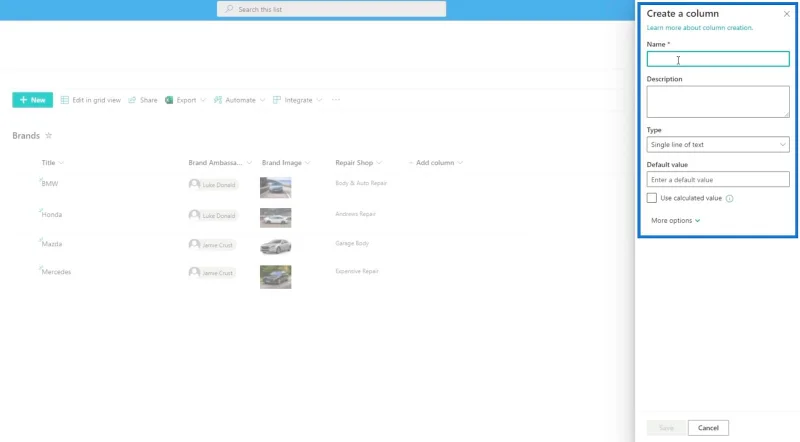Open the BMW brand image thumbnail
This screenshot has height=442, width=800.
click(276, 187)
